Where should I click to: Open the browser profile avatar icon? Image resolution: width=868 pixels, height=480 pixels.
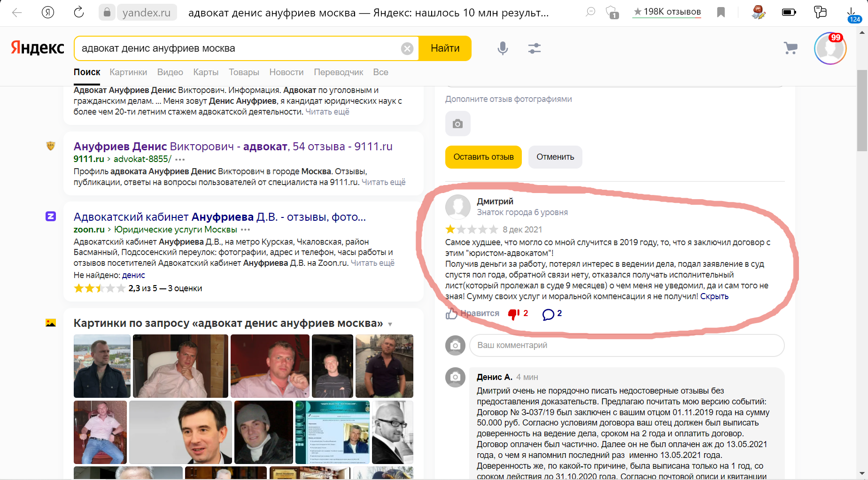pos(759,12)
